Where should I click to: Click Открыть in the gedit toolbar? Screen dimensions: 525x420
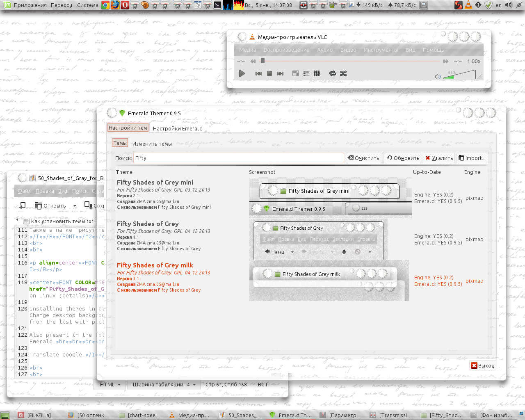pos(50,205)
